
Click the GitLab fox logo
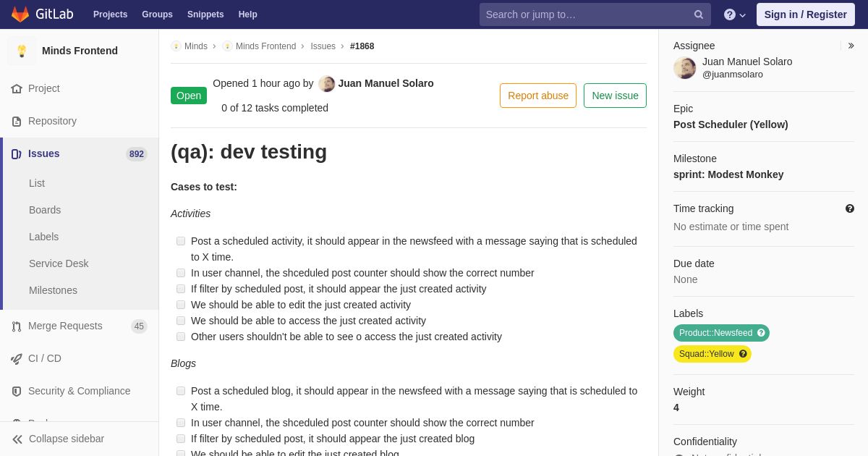(x=20, y=14)
